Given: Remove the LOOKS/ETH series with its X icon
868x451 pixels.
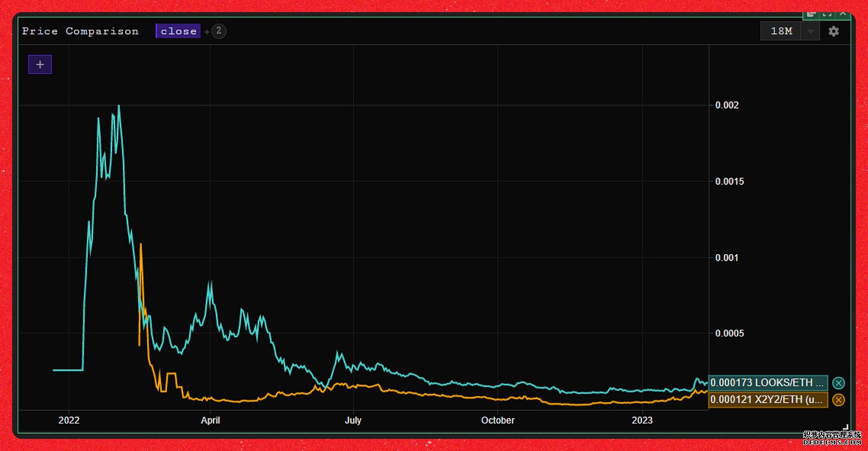Looking at the screenshot, I should pyautogui.click(x=838, y=383).
